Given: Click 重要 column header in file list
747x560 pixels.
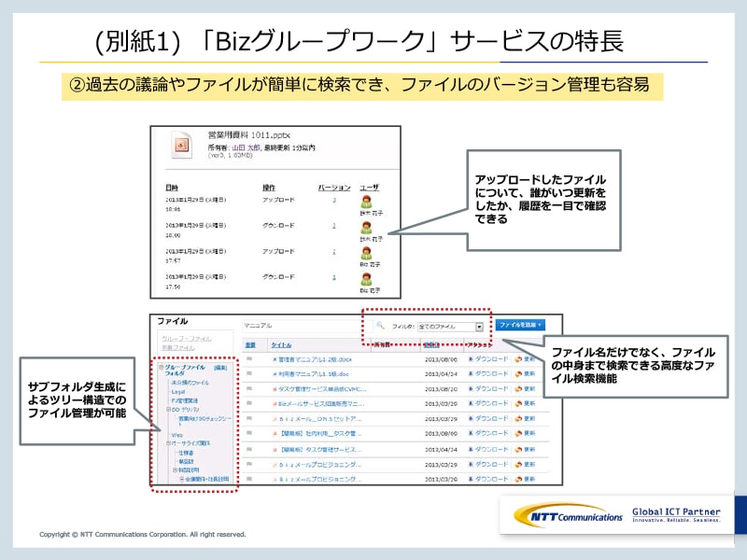Looking at the screenshot, I should tap(250, 344).
